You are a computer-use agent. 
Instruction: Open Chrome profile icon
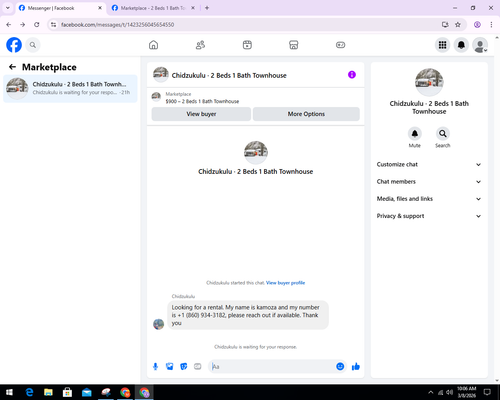[477, 25]
